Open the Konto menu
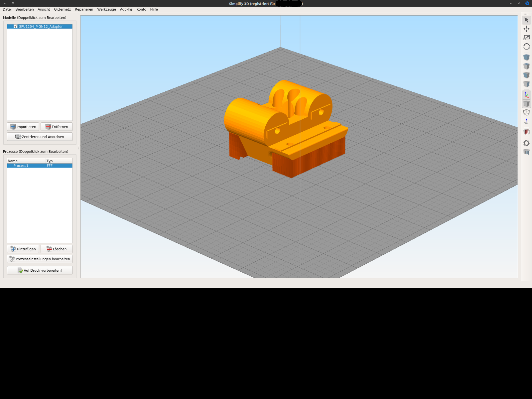The width and height of the screenshot is (532, 399). [x=141, y=9]
